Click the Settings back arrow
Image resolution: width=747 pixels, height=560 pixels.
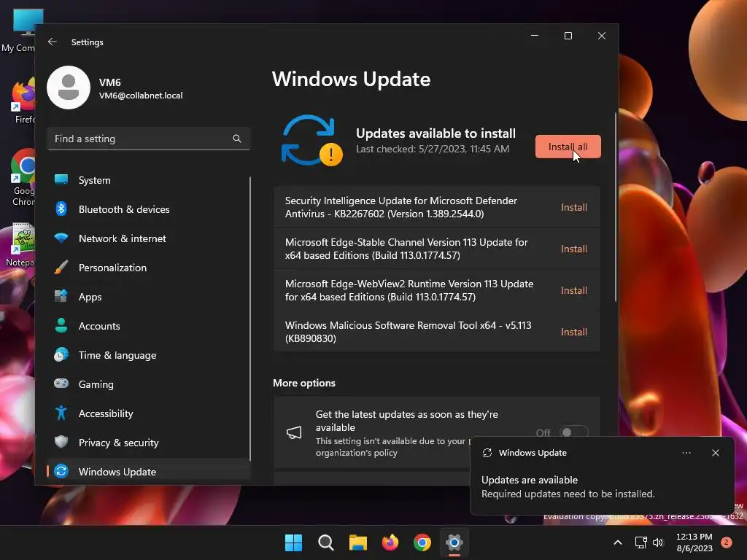53,42
